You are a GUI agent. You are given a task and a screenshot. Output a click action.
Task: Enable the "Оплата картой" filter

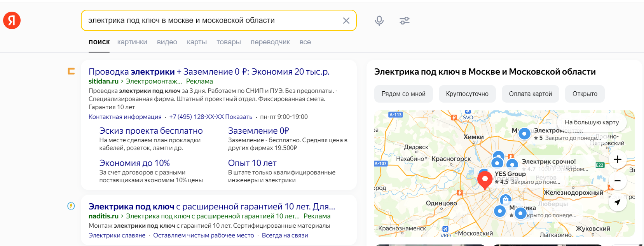point(531,94)
